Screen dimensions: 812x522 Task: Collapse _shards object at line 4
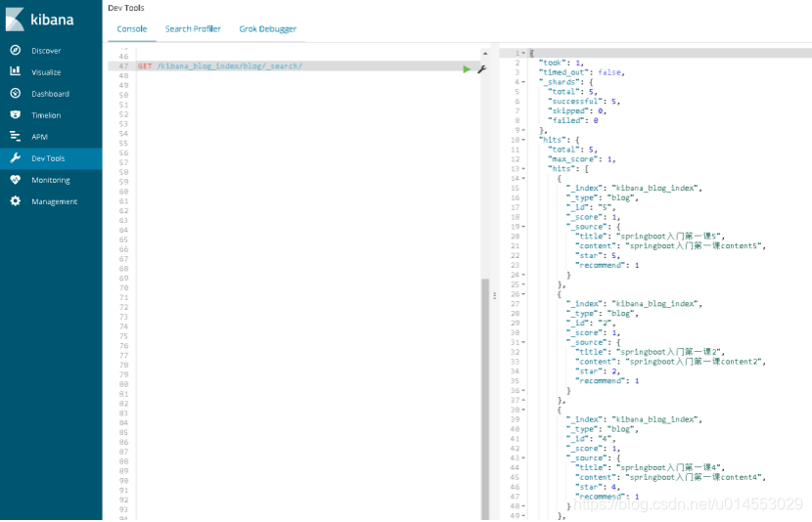pos(523,82)
